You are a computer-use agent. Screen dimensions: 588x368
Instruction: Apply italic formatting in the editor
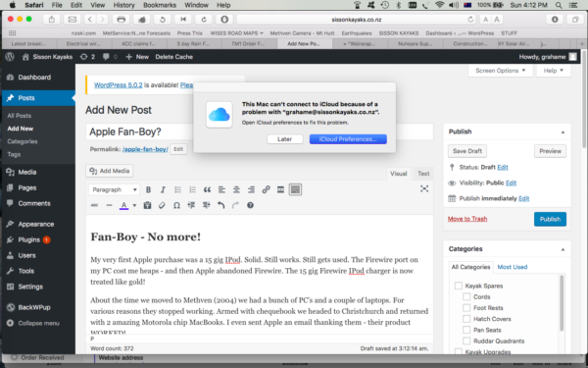(x=163, y=189)
